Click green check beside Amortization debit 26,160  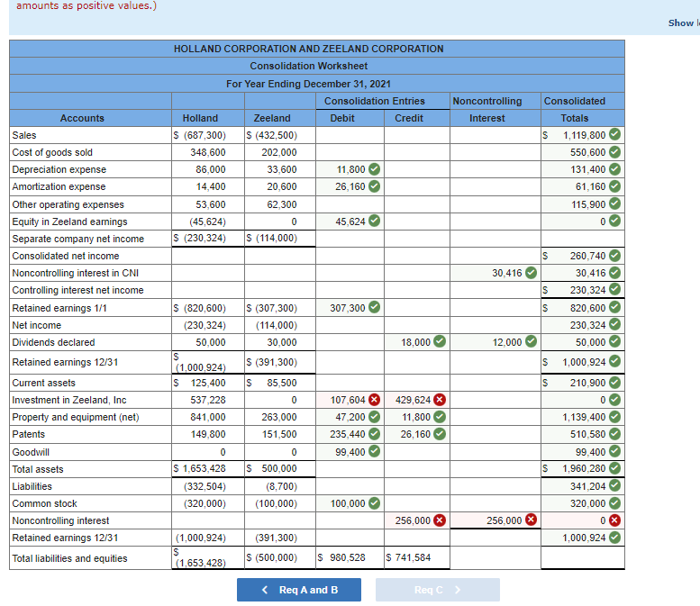(374, 186)
